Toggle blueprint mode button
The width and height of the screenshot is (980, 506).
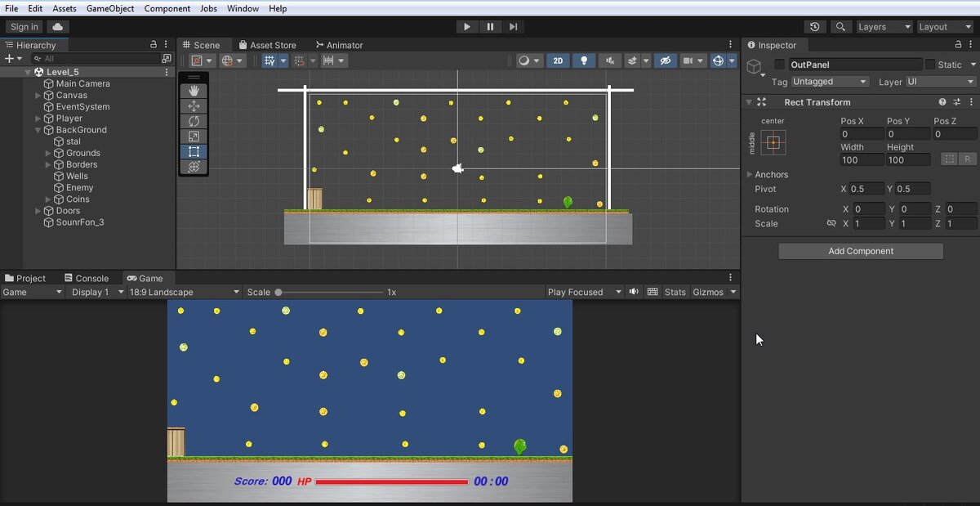(949, 159)
